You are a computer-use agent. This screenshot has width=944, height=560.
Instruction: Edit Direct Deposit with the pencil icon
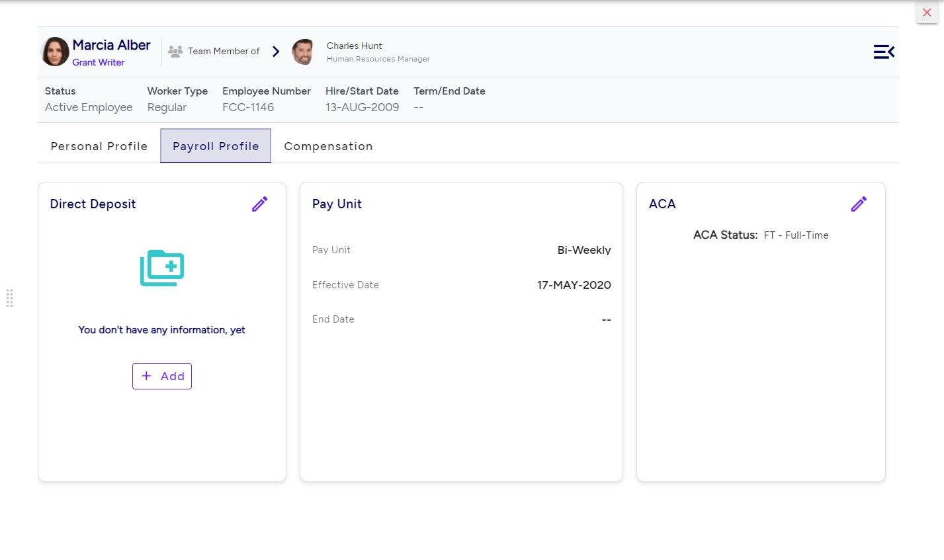pos(259,204)
